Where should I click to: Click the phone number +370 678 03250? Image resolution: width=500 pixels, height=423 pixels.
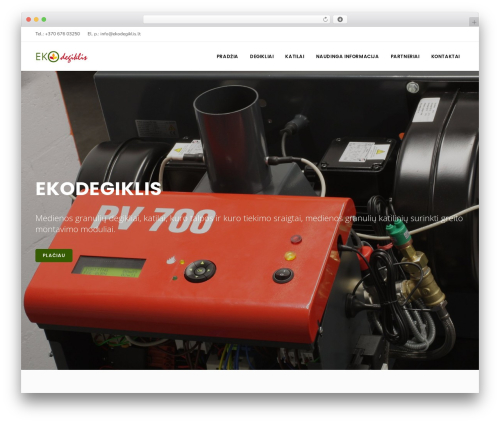pyautogui.click(x=62, y=34)
